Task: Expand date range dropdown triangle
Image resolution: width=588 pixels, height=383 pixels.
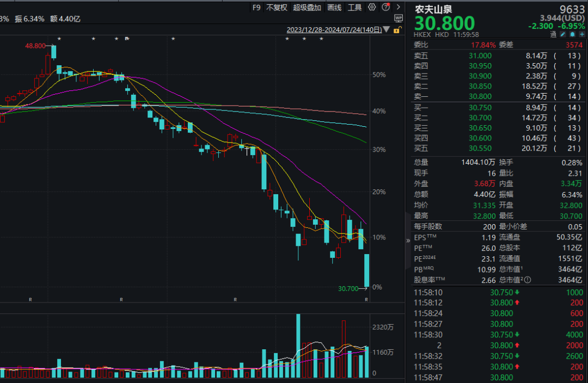Action: tap(387, 30)
